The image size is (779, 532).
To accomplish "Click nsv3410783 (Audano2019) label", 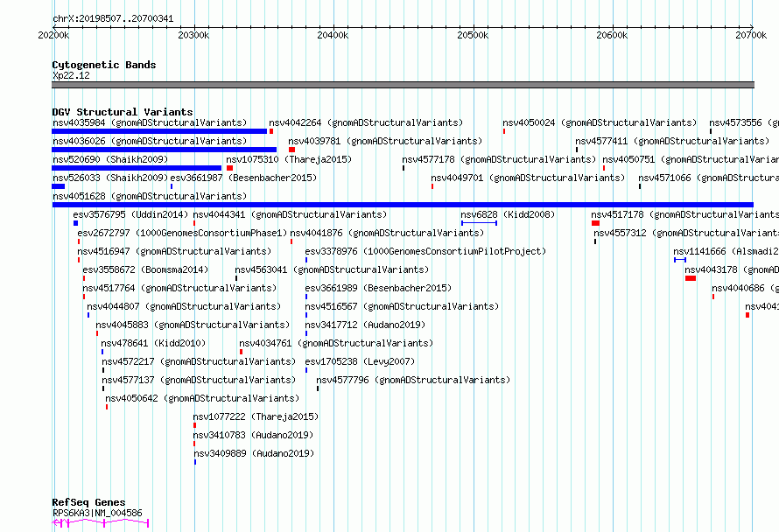I will [253, 435].
